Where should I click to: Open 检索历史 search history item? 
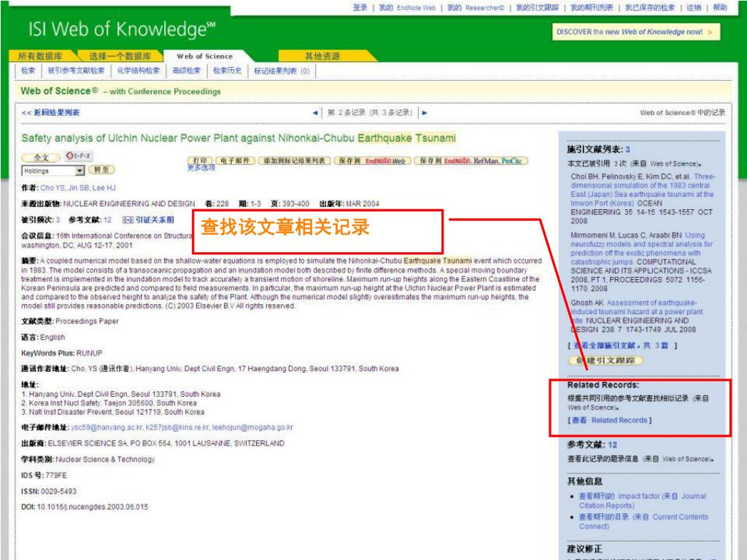point(228,71)
